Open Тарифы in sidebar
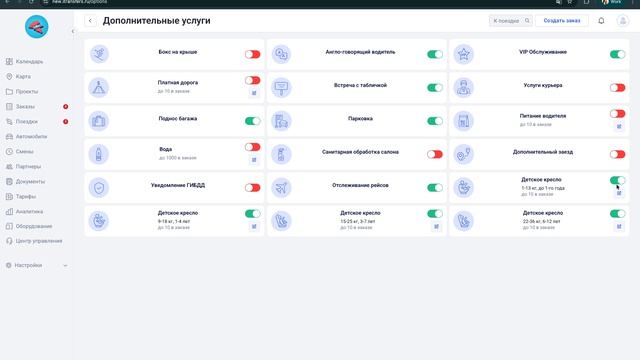 [x=21, y=197]
